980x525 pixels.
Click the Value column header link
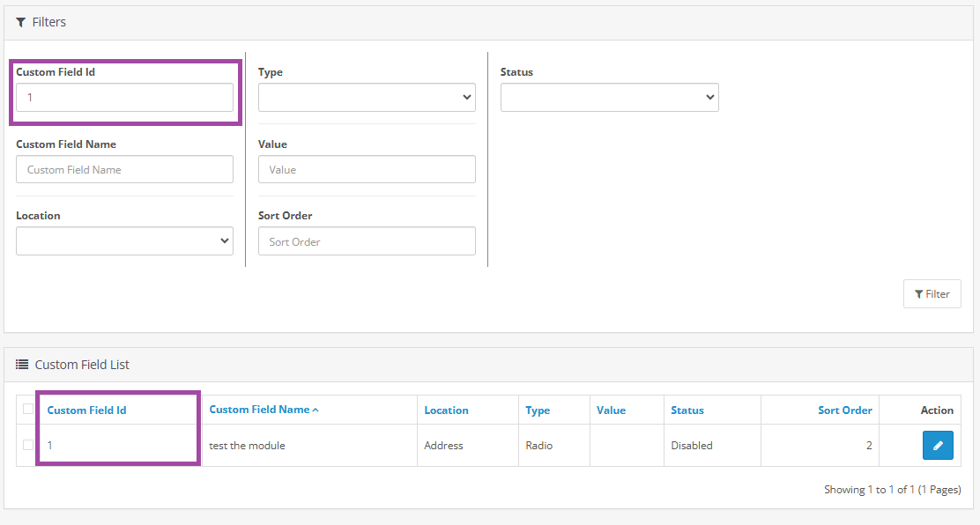pyautogui.click(x=611, y=410)
